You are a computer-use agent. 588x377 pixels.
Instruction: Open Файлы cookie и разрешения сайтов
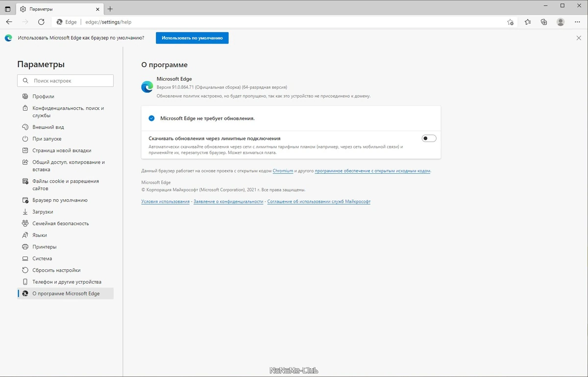click(66, 185)
